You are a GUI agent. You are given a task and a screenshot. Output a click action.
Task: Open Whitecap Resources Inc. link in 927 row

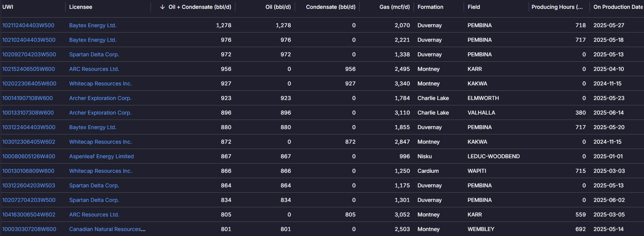[x=101, y=84]
